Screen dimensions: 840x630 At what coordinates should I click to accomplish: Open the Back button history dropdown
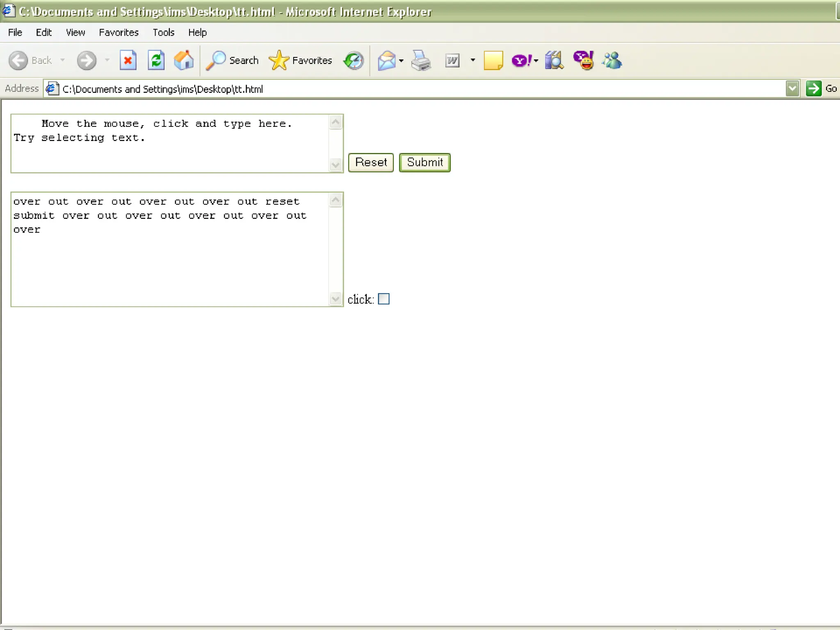click(63, 60)
